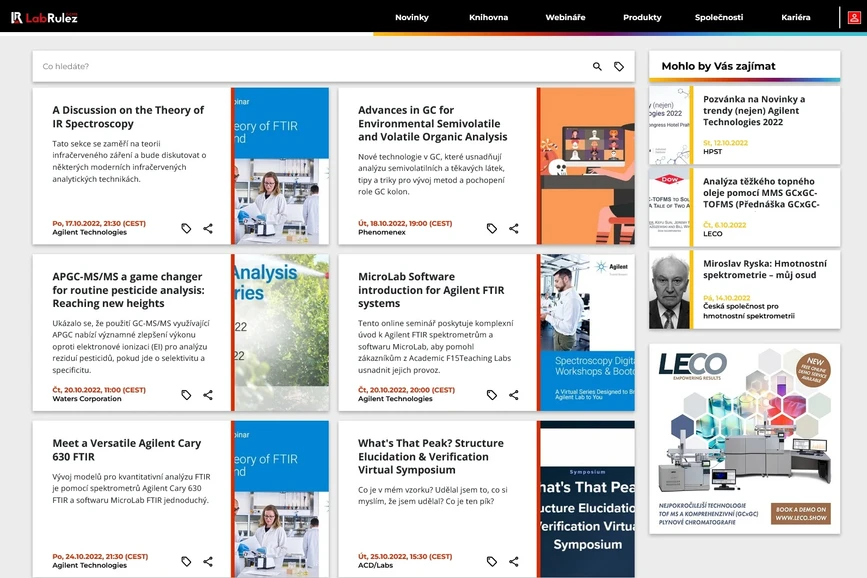Tag icon on What's That Peak card

(x=492, y=561)
